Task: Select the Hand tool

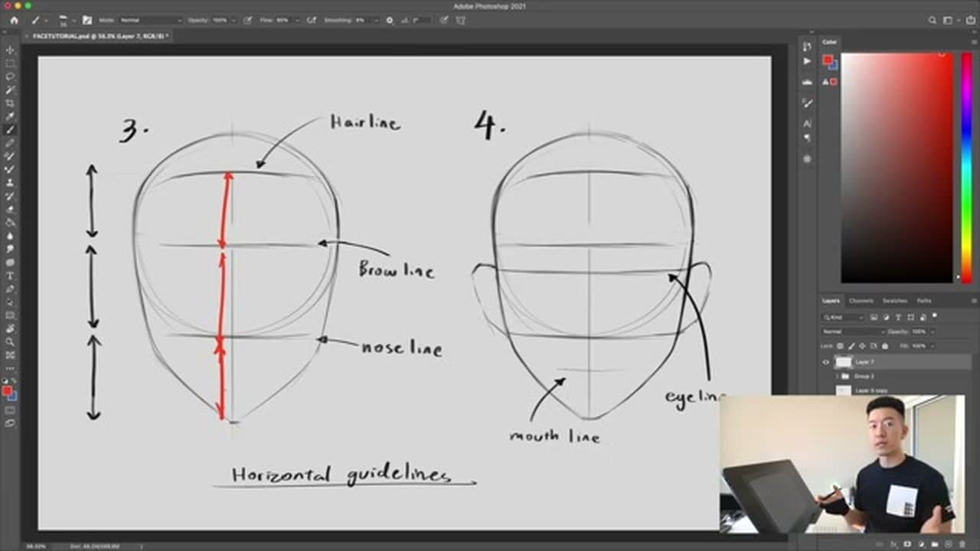Action: pos(10,328)
